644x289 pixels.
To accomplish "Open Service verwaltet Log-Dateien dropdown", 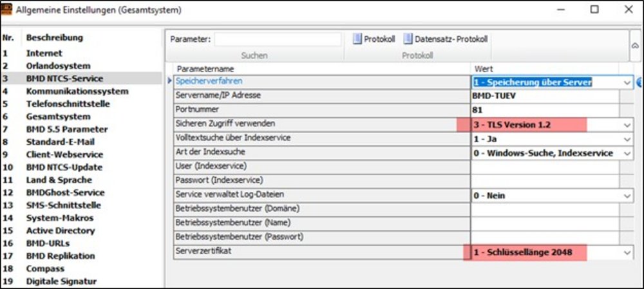I will pos(627,196).
